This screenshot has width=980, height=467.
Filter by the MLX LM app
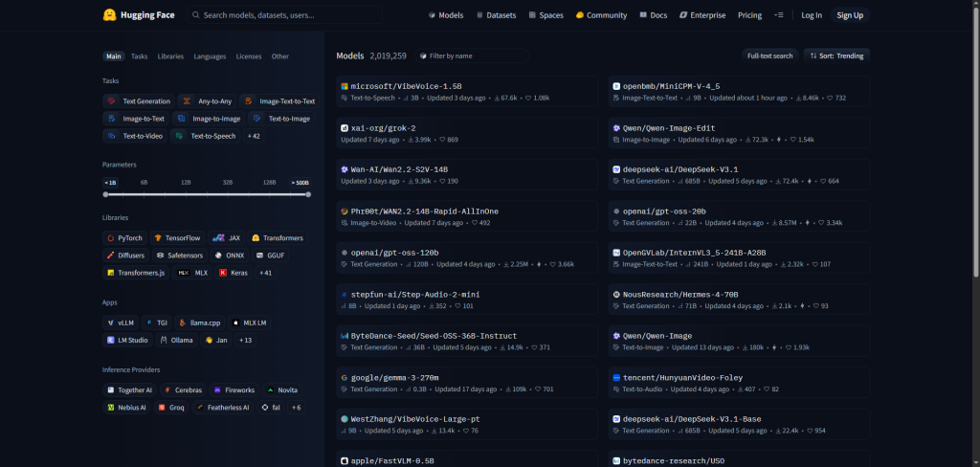tap(250, 323)
